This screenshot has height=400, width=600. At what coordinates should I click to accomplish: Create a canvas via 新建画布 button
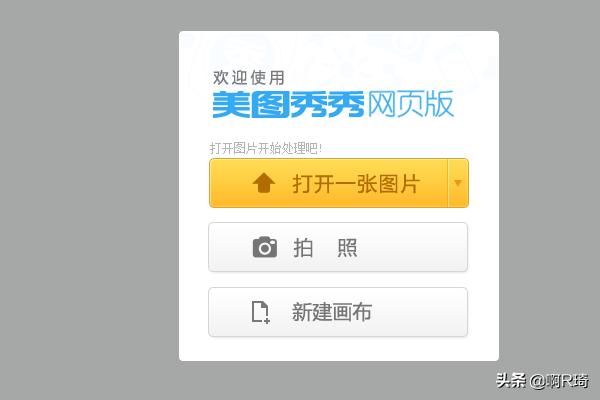[x=338, y=312]
